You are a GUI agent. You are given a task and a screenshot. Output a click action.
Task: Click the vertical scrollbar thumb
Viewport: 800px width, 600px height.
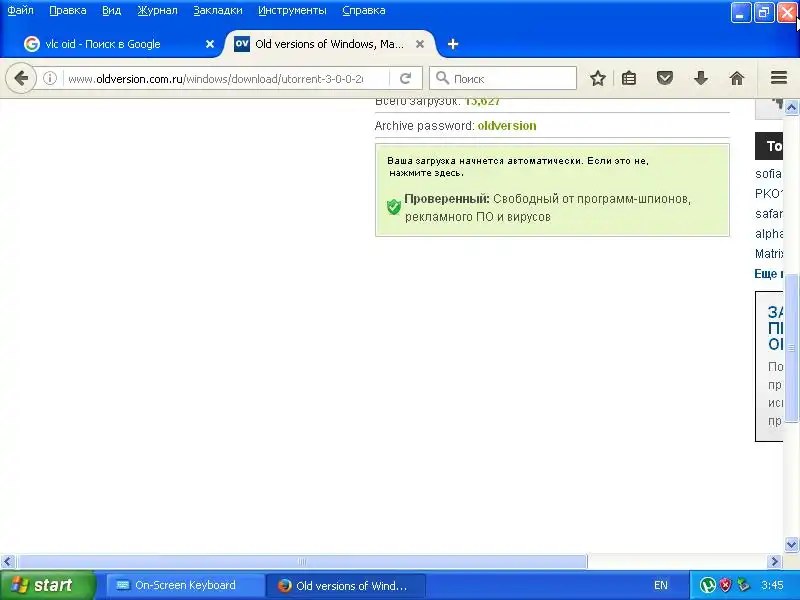(x=791, y=348)
